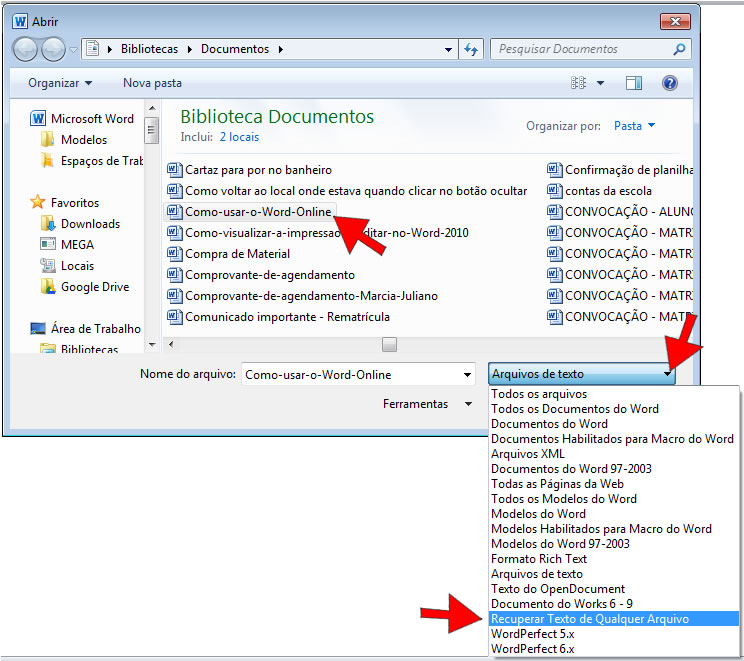744x661 pixels.
Task: Select Texto do OpenDocument option
Action: coord(614,588)
